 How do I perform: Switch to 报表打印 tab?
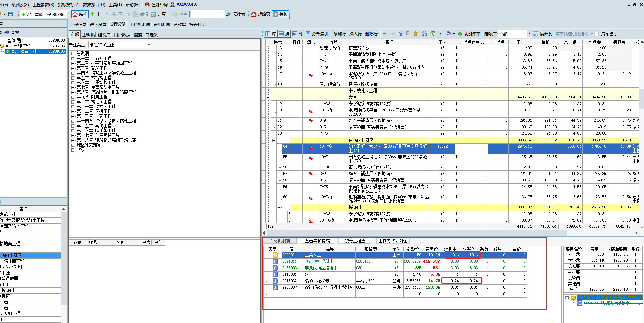click(x=198, y=24)
